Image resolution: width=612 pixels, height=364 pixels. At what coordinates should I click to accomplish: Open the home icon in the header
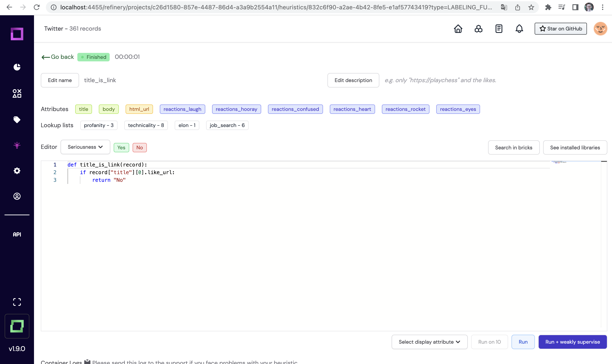coord(458,29)
